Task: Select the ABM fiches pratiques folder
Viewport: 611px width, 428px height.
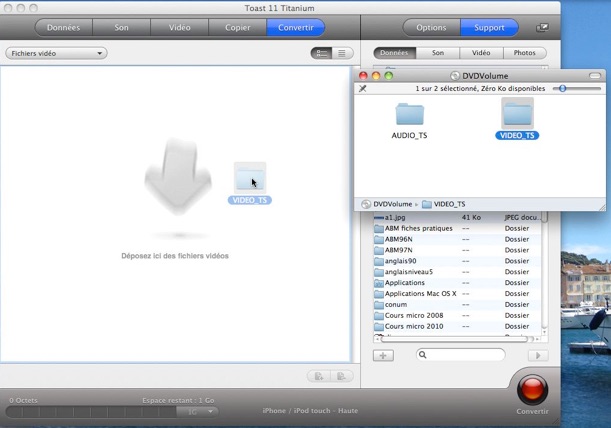Action: coord(457,228)
